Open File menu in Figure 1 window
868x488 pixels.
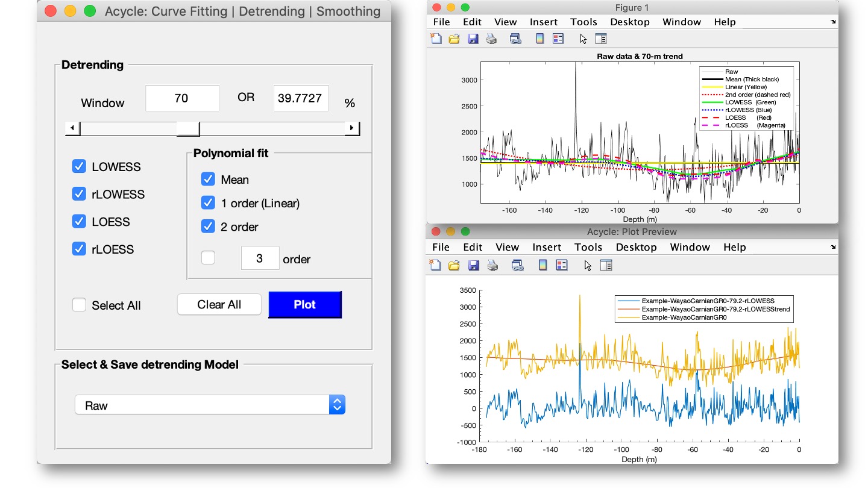point(442,22)
